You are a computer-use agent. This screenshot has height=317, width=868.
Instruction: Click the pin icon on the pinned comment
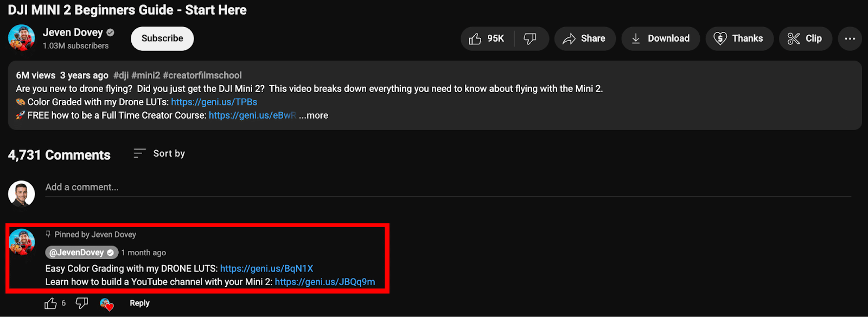(48, 234)
